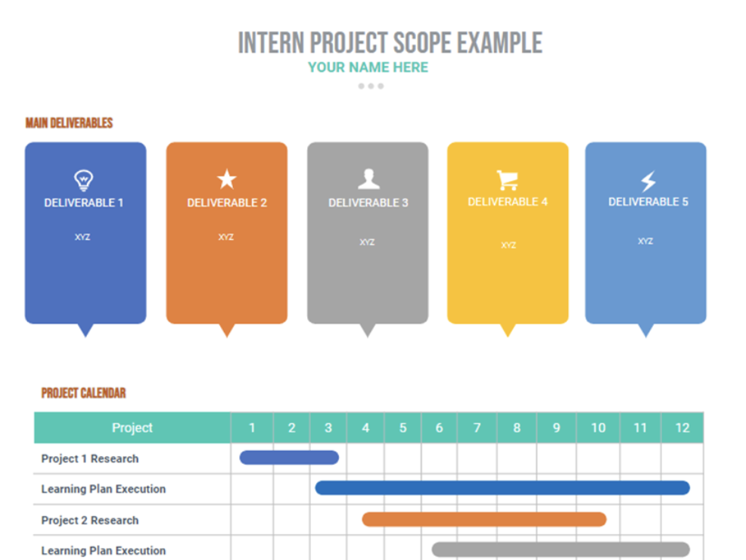Select the Project 1 Research timeline bar
Image resolution: width=746 pixels, height=560 pixels.
tap(289, 457)
